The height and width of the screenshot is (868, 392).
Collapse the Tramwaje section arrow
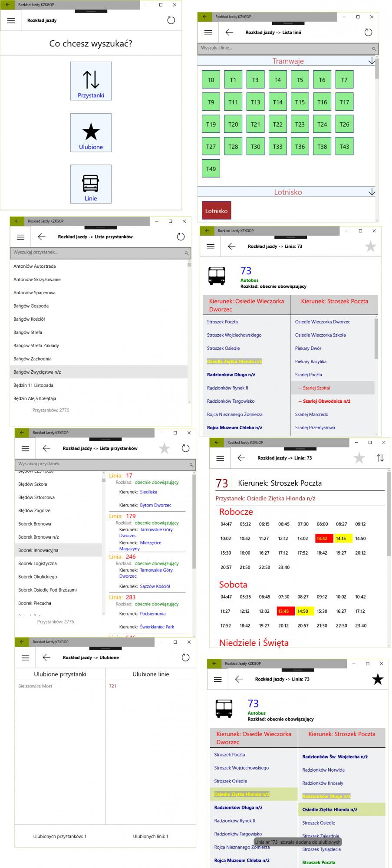click(x=372, y=61)
